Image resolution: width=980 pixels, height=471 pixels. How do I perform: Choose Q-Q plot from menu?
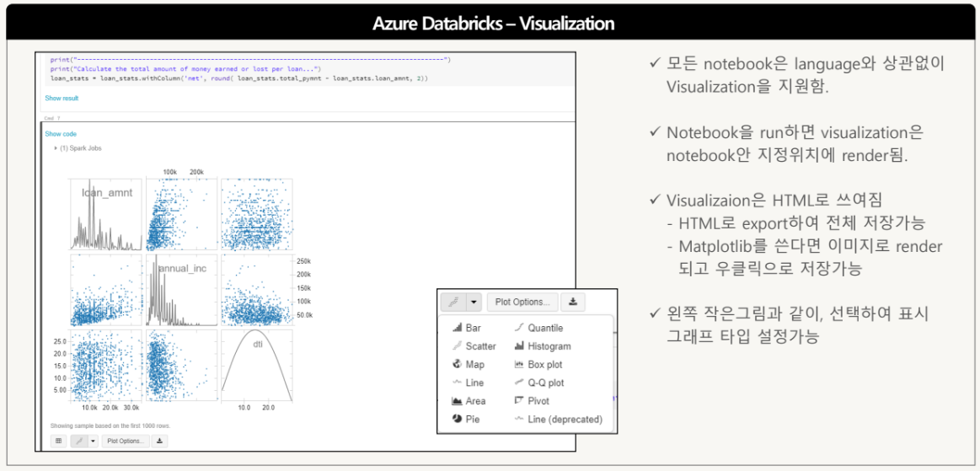[x=538, y=383]
